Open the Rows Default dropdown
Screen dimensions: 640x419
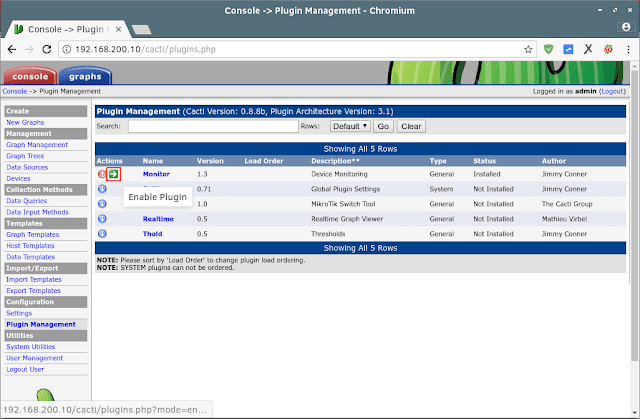tap(350, 126)
